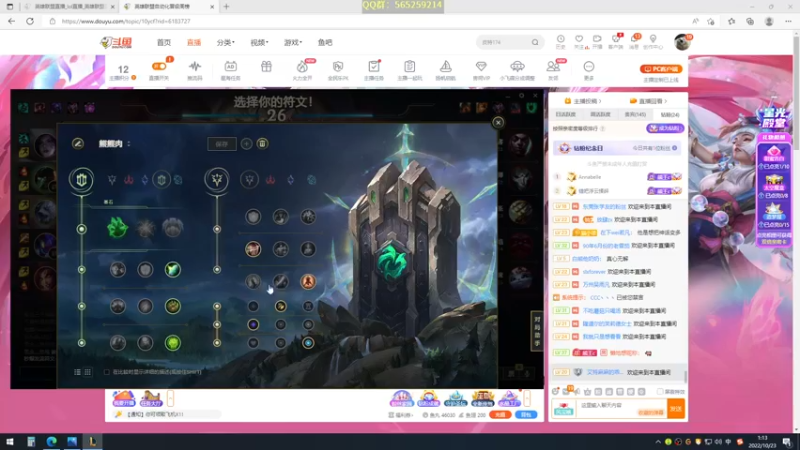The height and width of the screenshot is (450, 800).
Task: Click the Douyu logo
Action: 116,42
